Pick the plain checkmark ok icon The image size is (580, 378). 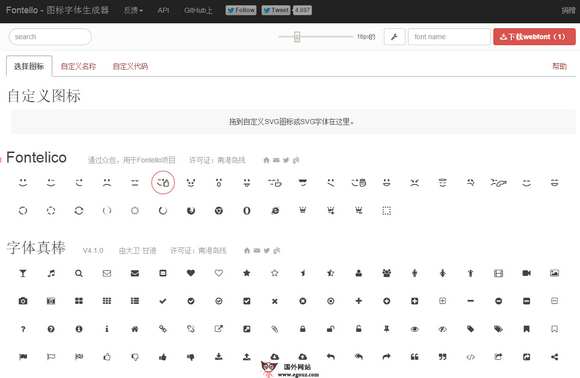click(x=163, y=301)
